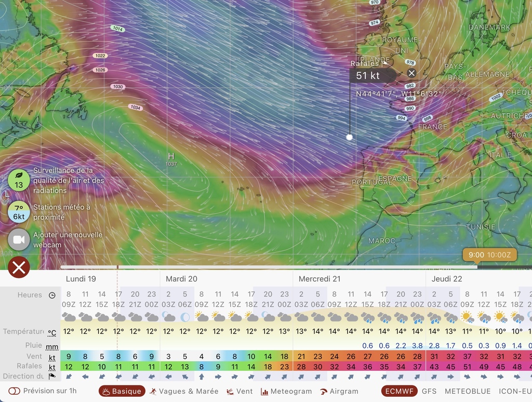
Task: Click the gust value 51 in Rafales row
Action: coord(467,367)
